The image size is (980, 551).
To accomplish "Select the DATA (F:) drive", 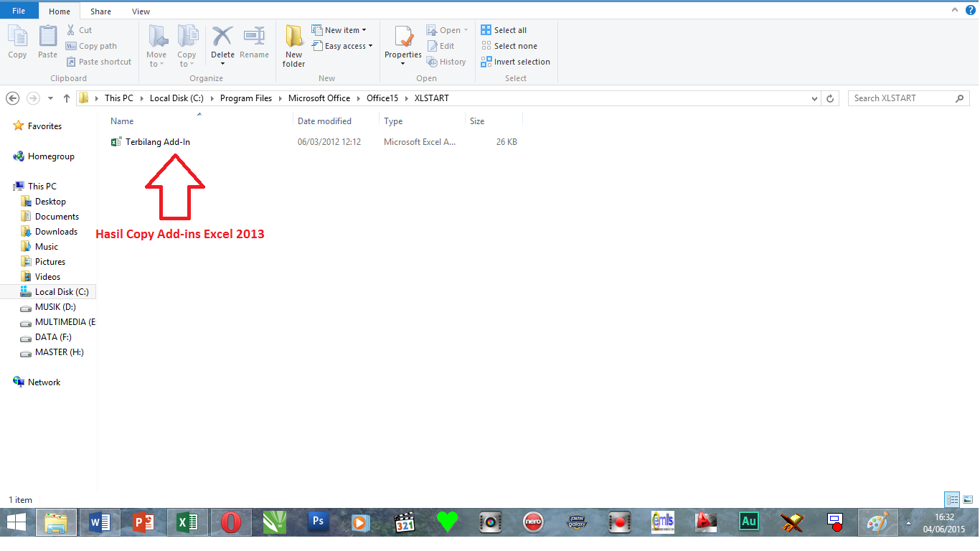I will click(53, 337).
